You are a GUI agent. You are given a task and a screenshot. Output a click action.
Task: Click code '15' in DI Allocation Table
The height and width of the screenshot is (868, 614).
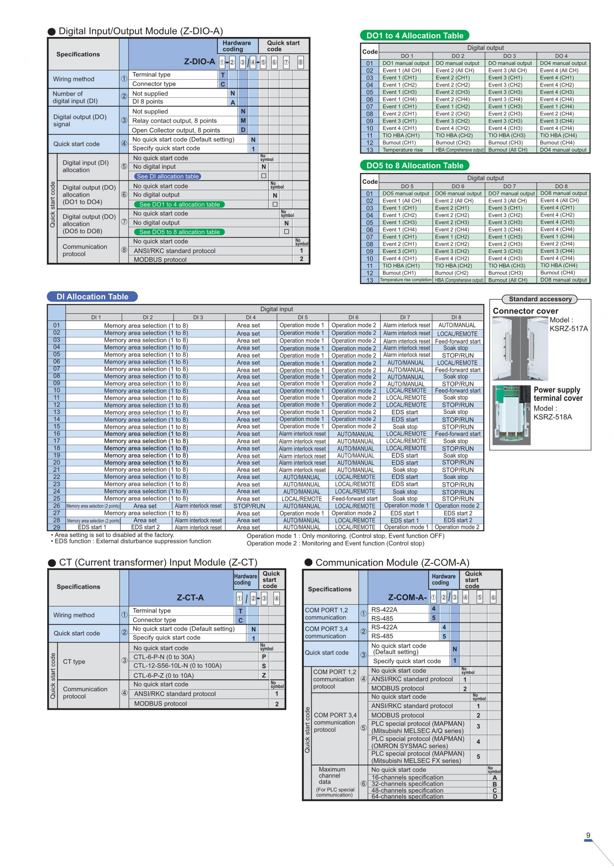pos(57,426)
